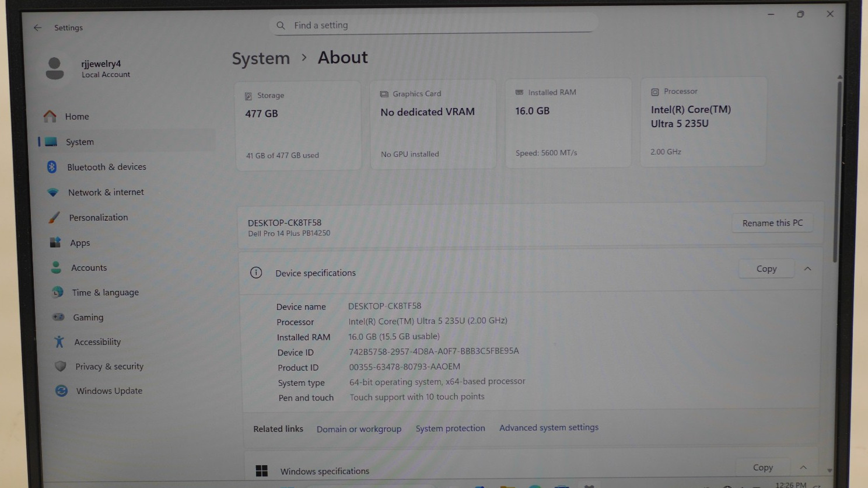Click the scrollbar down arrow
The width and height of the screenshot is (868, 488).
click(x=829, y=470)
